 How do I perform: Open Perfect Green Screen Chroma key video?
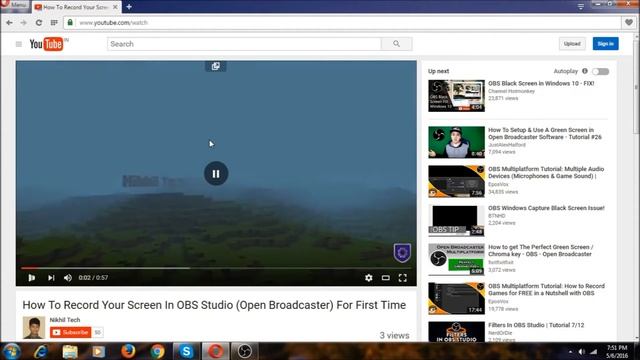tap(540, 250)
